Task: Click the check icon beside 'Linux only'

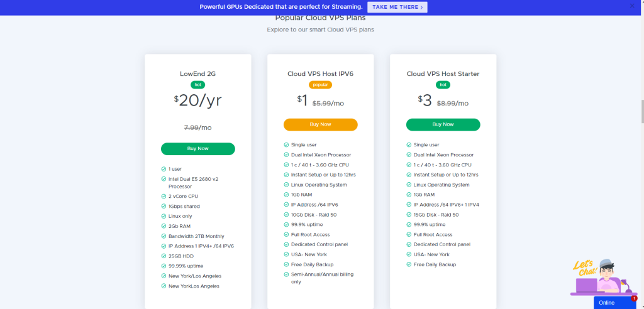Action: pyautogui.click(x=164, y=216)
